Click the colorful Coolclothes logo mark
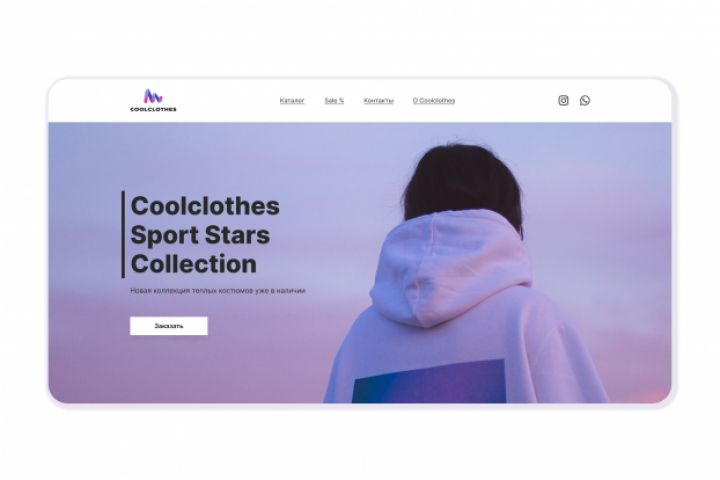 (x=153, y=96)
